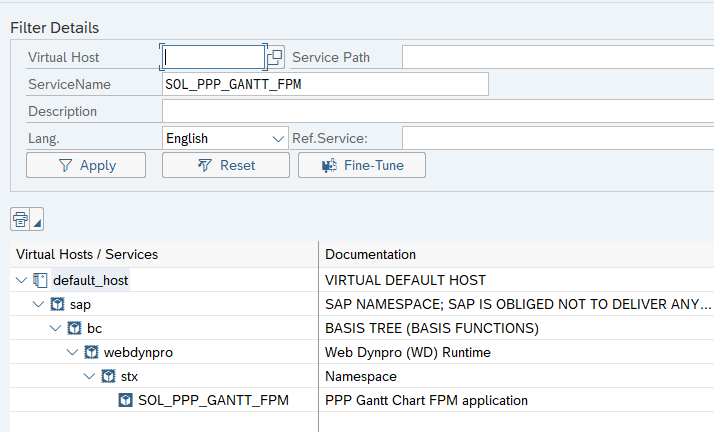Click the bc node service icon
Image resolution: width=714 pixels, height=432 pixels.
point(74,328)
